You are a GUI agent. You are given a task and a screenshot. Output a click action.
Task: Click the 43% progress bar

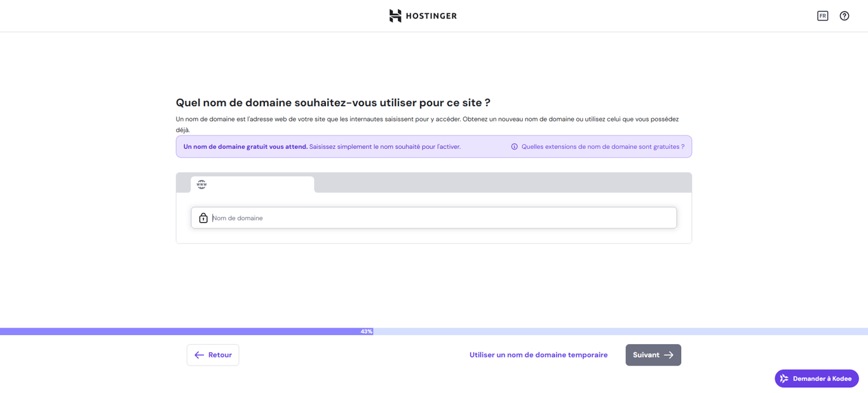click(x=366, y=331)
